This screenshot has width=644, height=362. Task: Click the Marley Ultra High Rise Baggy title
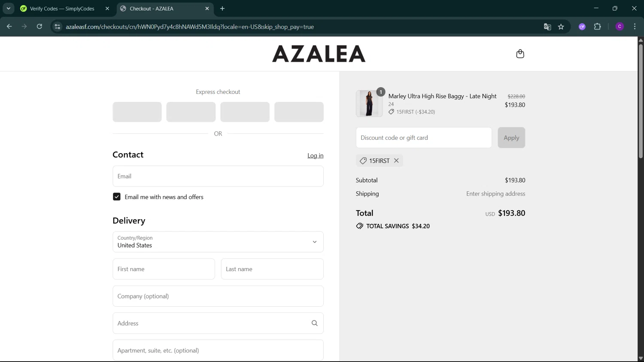[443, 96]
